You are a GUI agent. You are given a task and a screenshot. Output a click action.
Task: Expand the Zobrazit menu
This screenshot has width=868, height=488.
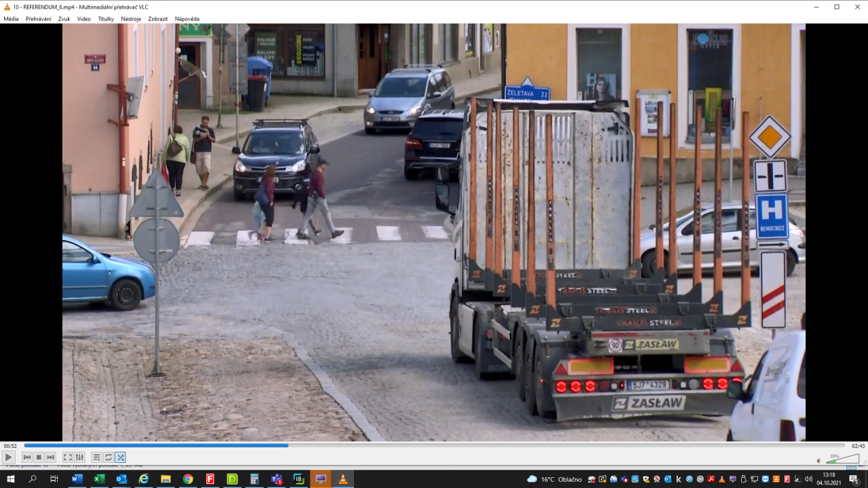click(x=158, y=19)
